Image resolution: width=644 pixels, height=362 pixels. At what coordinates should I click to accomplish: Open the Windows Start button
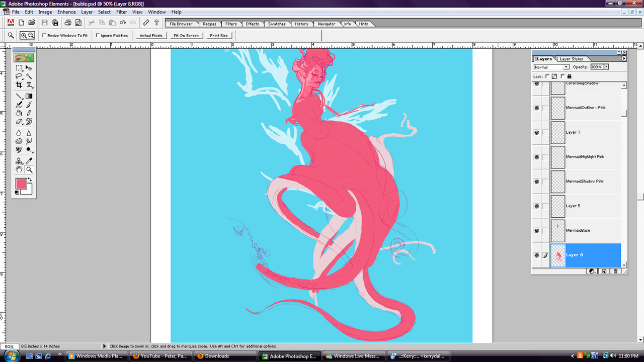(x=11, y=356)
